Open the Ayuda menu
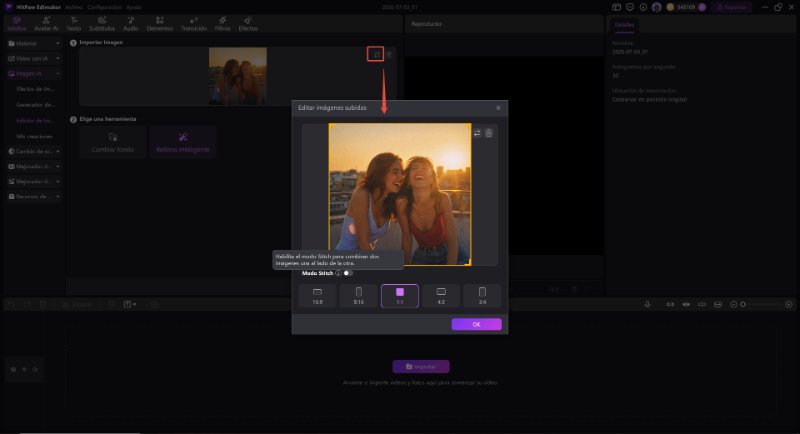 click(x=134, y=7)
